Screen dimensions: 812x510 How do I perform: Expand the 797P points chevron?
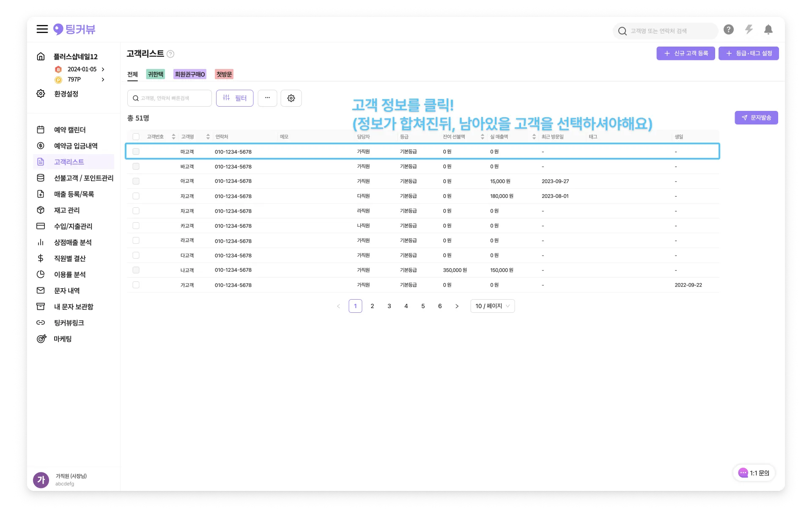coord(103,80)
